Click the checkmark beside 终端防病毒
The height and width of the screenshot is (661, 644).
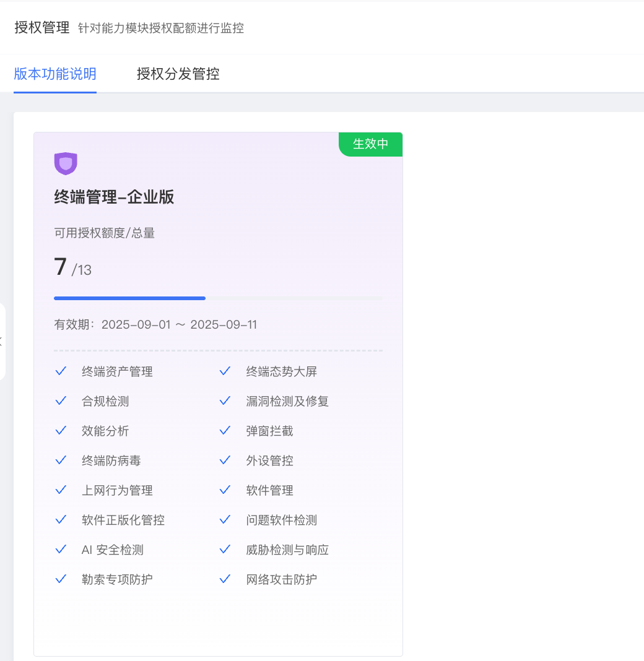click(x=61, y=460)
